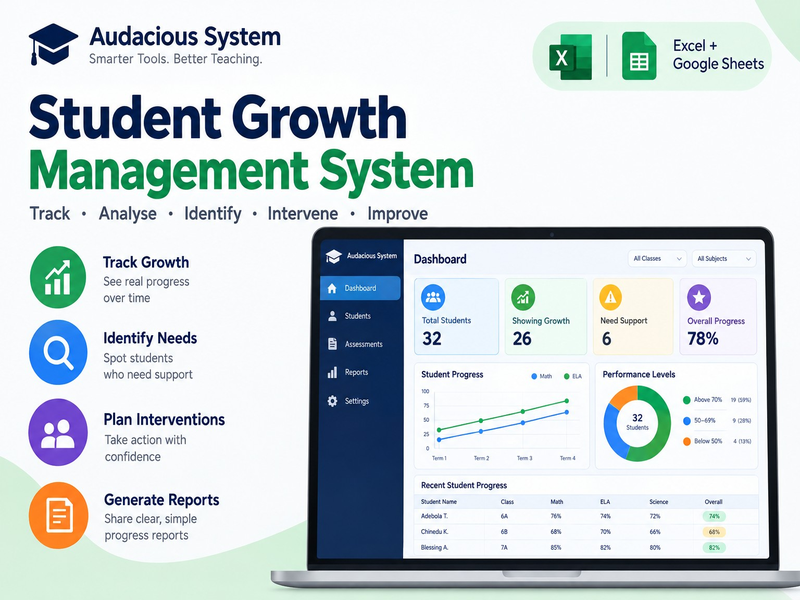The width and height of the screenshot is (800, 600).
Task: Click the Term 1 point on the blue Math line
Action: [439, 439]
